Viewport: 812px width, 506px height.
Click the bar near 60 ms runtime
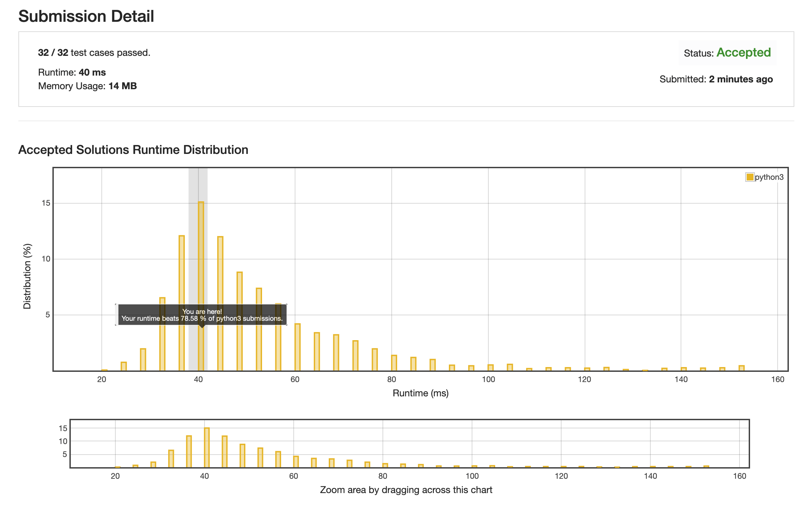[297, 347]
